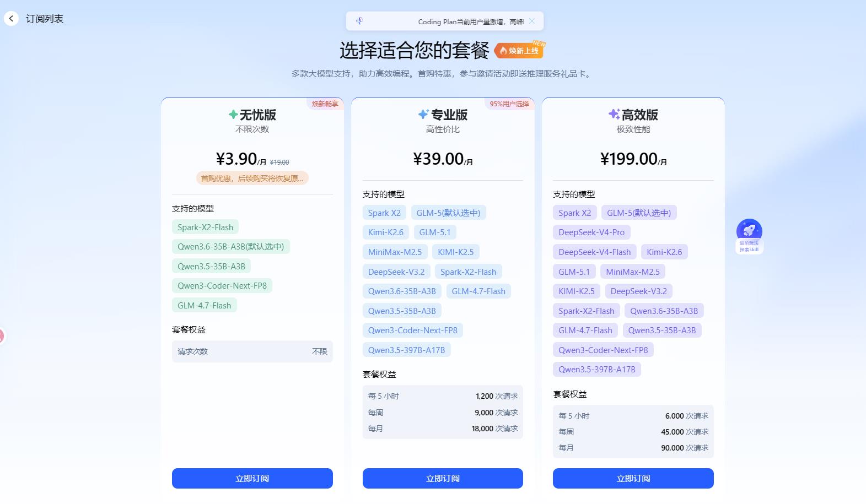Subscribe to the 高效版 plan
Image resolution: width=866 pixels, height=504 pixels.
[x=633, y=478]
